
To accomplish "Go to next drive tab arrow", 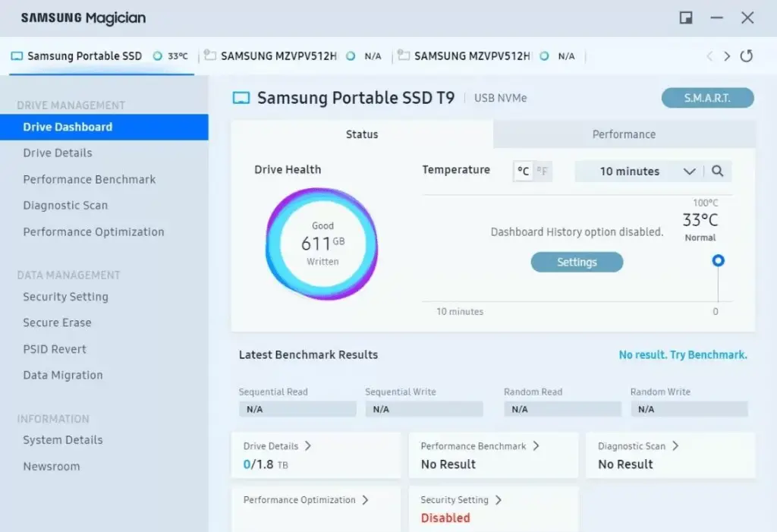I will (x=727, y=56).
